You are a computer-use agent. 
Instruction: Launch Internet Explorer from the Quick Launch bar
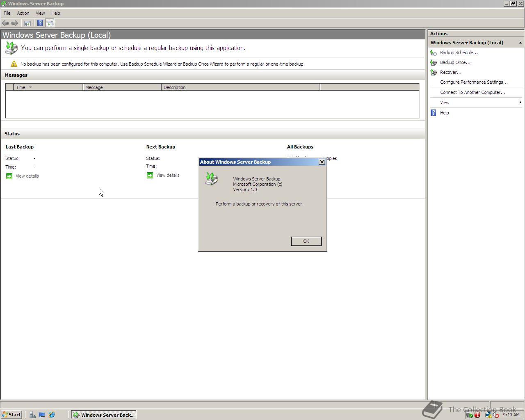[52, 415]
